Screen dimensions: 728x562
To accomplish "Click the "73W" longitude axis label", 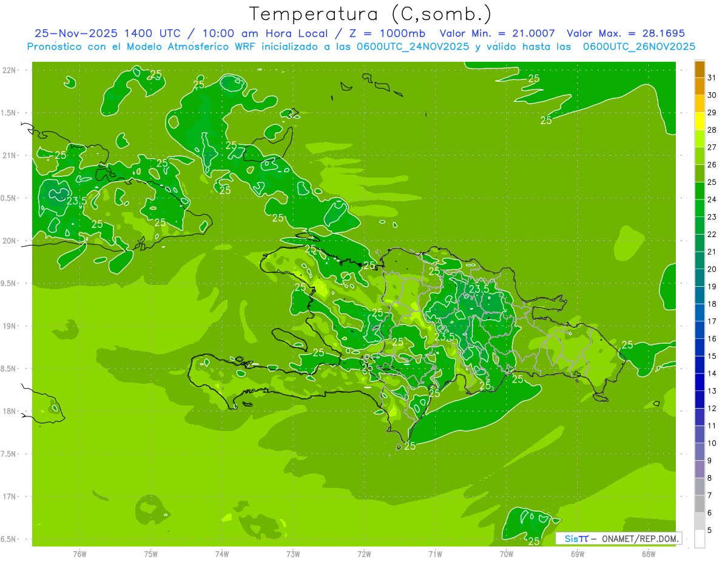I will point(293,554).
